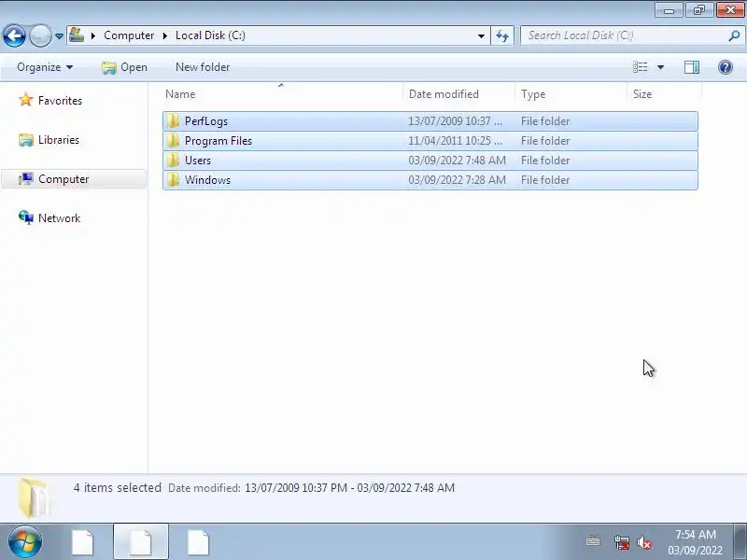
Task: Click the File folder type of PerfLogs
Action: [x=545, y=121]
